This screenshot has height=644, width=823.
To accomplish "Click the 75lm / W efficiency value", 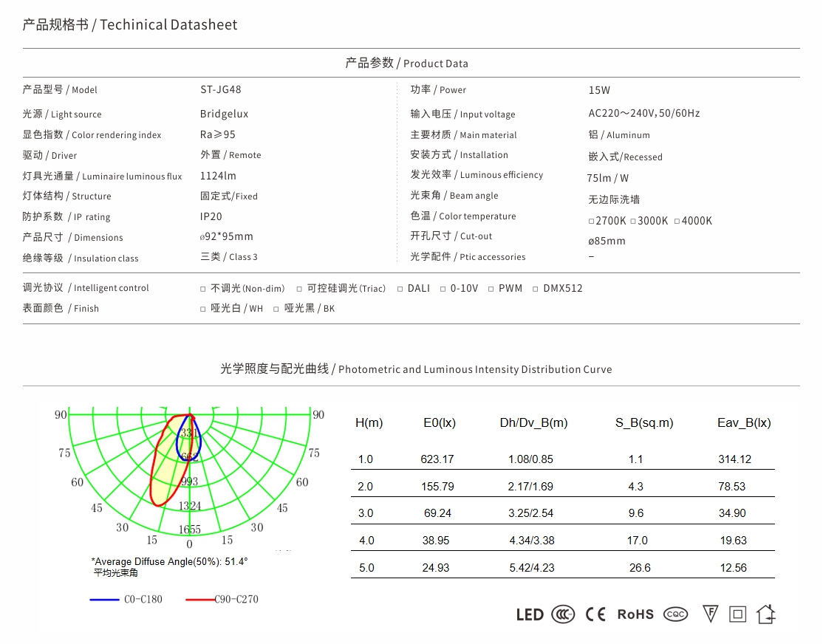I will [x=607, y=179].
